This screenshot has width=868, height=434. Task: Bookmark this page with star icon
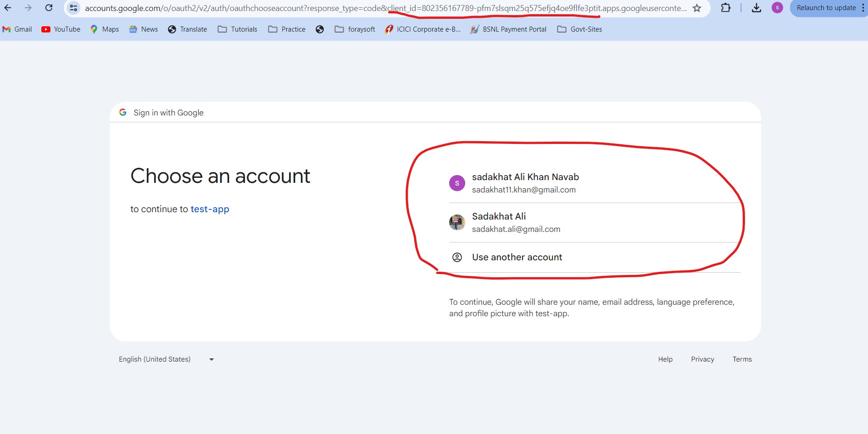[697, 8]
